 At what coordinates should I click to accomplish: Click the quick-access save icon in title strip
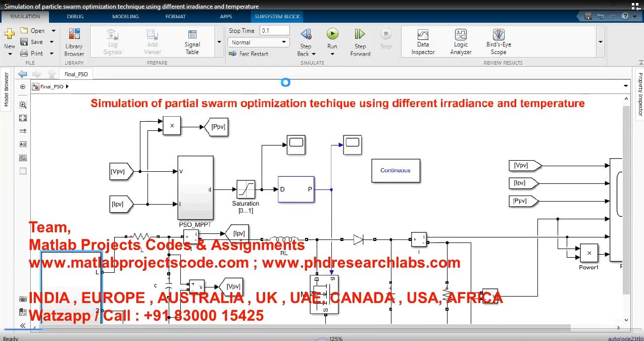[589, 17]
